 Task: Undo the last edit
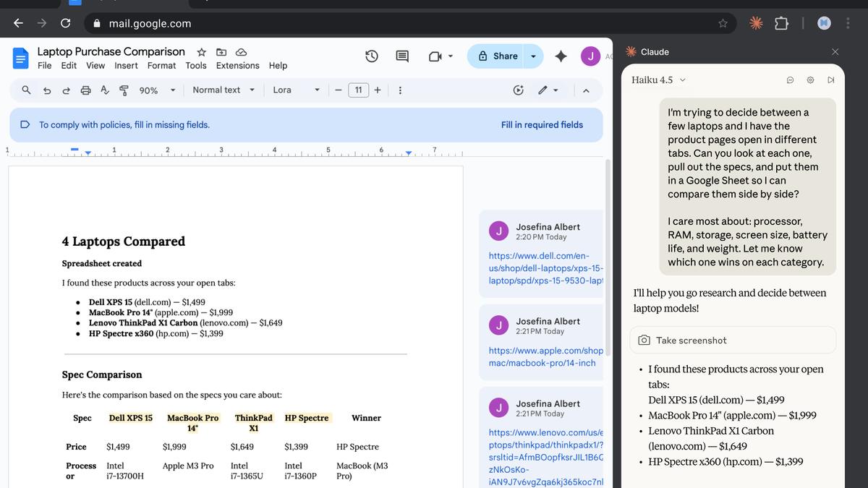(x=47, y=90)
